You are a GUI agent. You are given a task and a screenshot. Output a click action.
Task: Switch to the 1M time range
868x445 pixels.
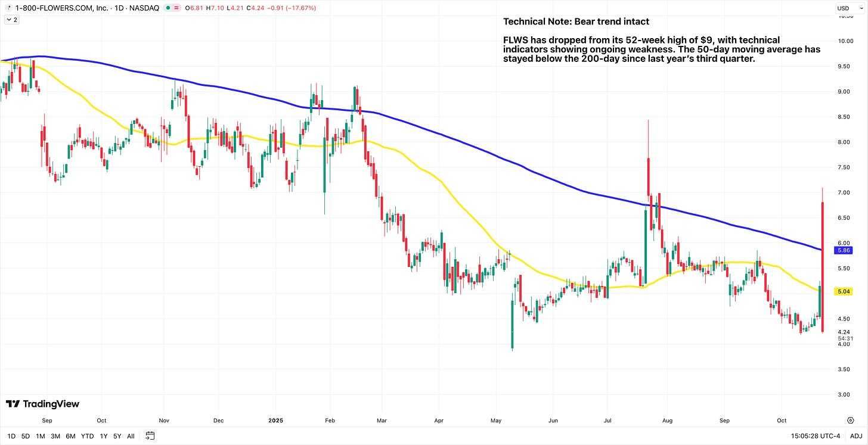click(x=41, y=436)
